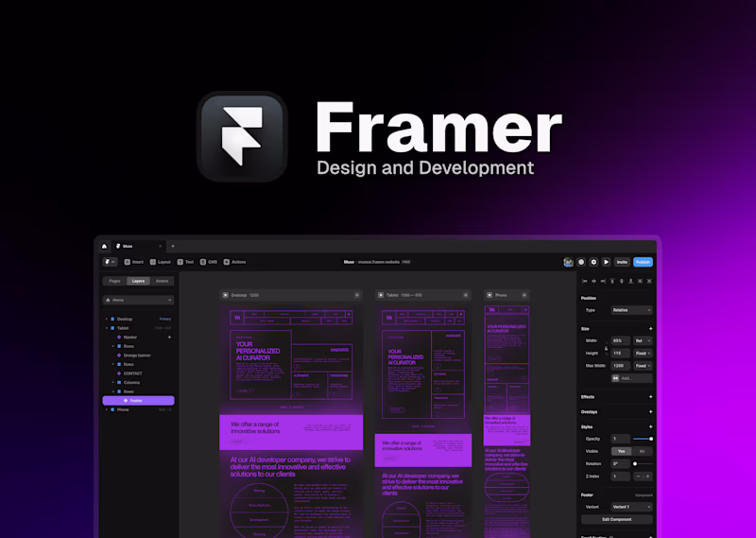The height and width of the screenshot is (538, 756).
Task: Click the add icon on the Phone frame header
Action: point(524,295)
